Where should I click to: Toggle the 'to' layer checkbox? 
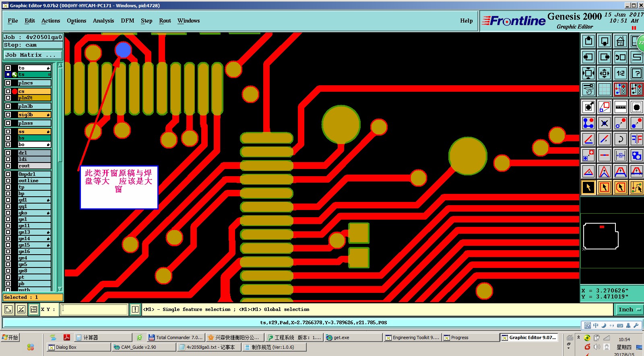tap(8, 68)
